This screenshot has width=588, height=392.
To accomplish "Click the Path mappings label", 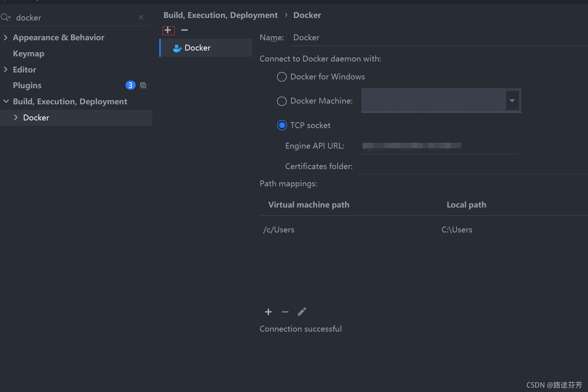I will (x=289, y=183).
